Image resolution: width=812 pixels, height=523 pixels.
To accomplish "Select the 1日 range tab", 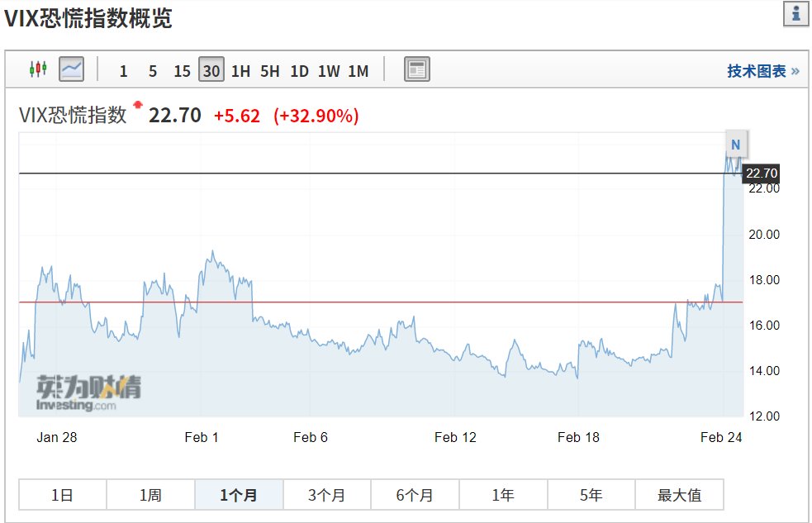I will coord(63,495).
